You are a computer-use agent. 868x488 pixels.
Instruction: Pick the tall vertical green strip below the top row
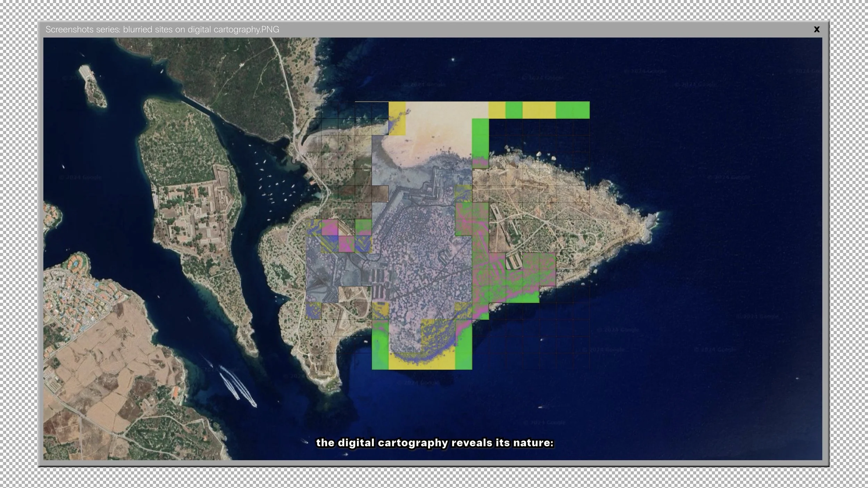[481, 142]
